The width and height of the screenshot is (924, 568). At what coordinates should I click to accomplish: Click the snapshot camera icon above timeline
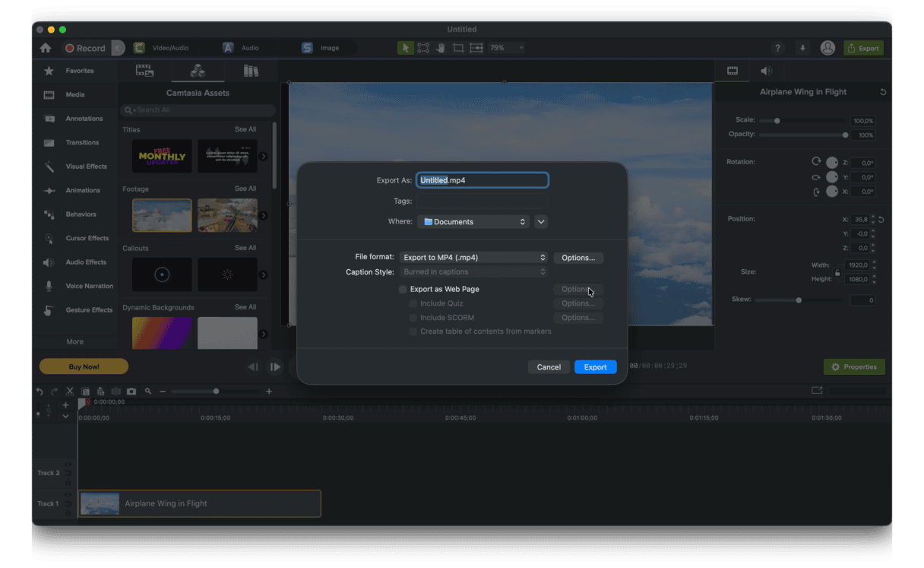[x=131, y=391]
